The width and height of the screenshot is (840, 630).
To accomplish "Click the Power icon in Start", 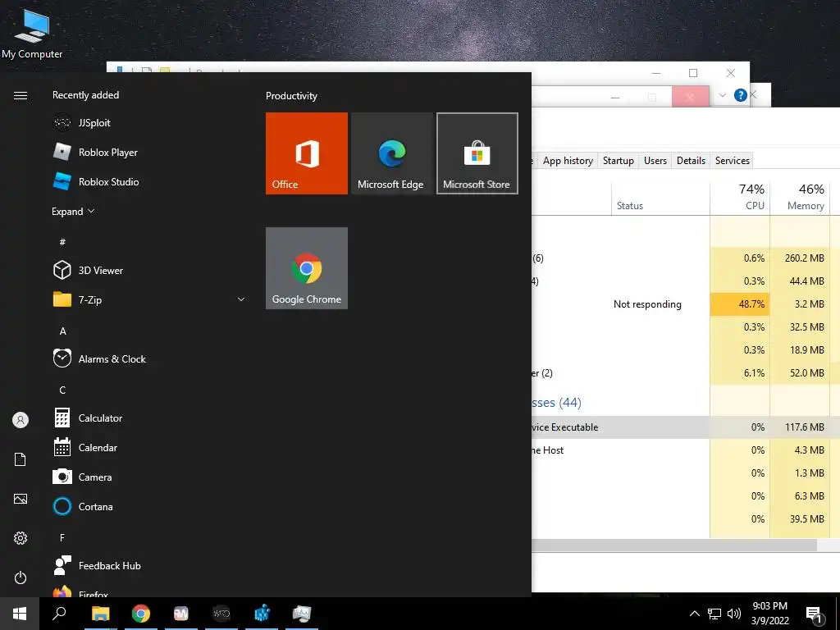I will (21, 577).
